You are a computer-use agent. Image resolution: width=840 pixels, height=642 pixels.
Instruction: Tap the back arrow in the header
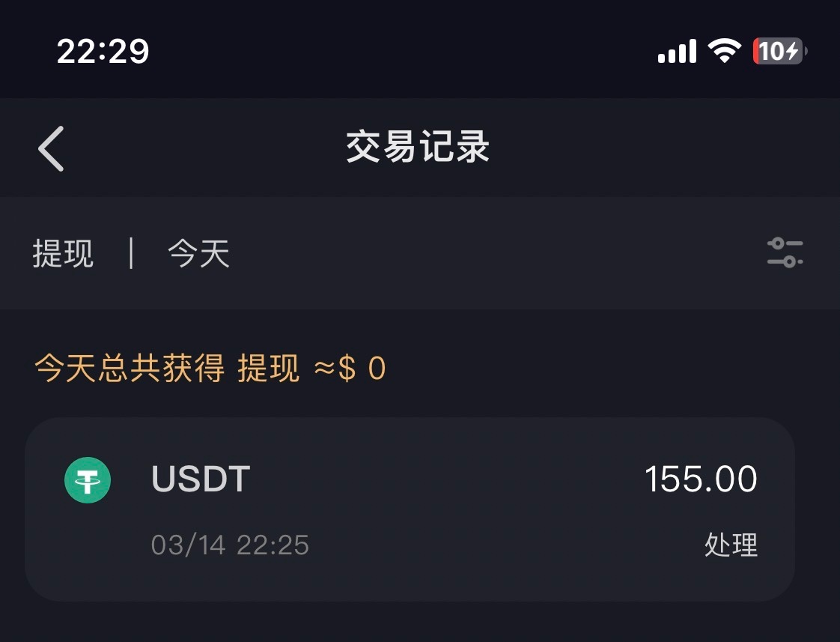pyautogui.click(x=51, y=148)
